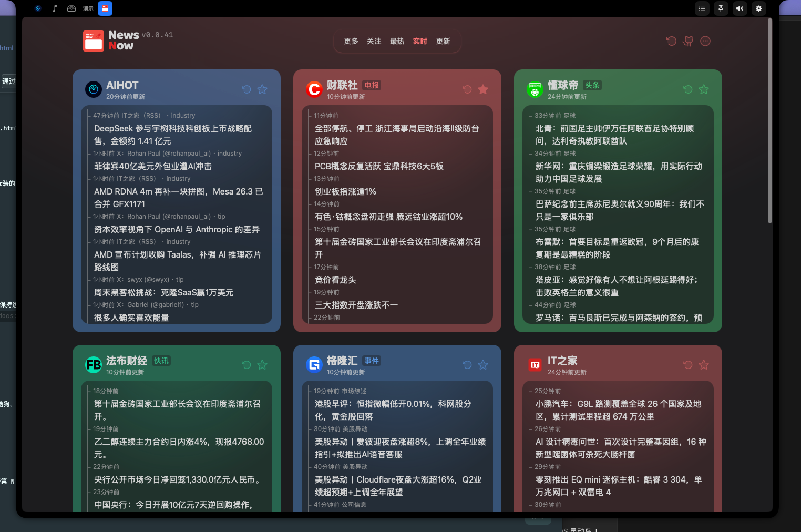Screen dimensions: 801x532
Task: Click the AIHOT source logo
Action: click(x=94, y=89)
